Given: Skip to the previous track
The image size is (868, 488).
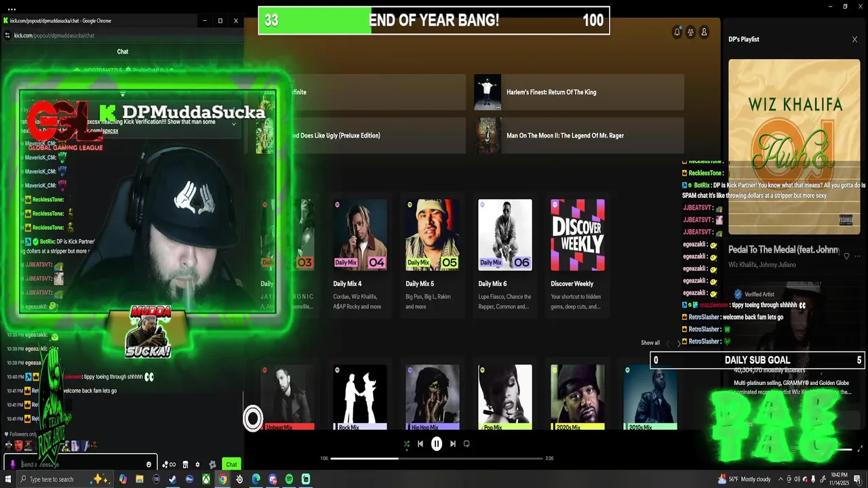Looking at the screenshot, I should coord(420,444).
